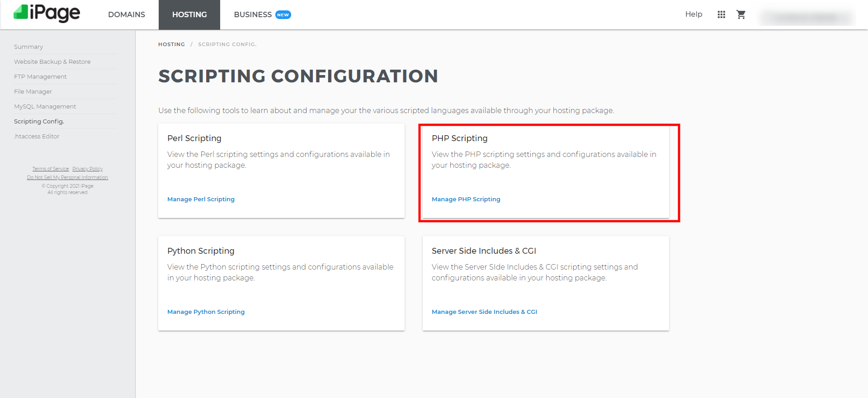Open File Manager from the sidebar

pyautogui.click(x=33, y=92)
